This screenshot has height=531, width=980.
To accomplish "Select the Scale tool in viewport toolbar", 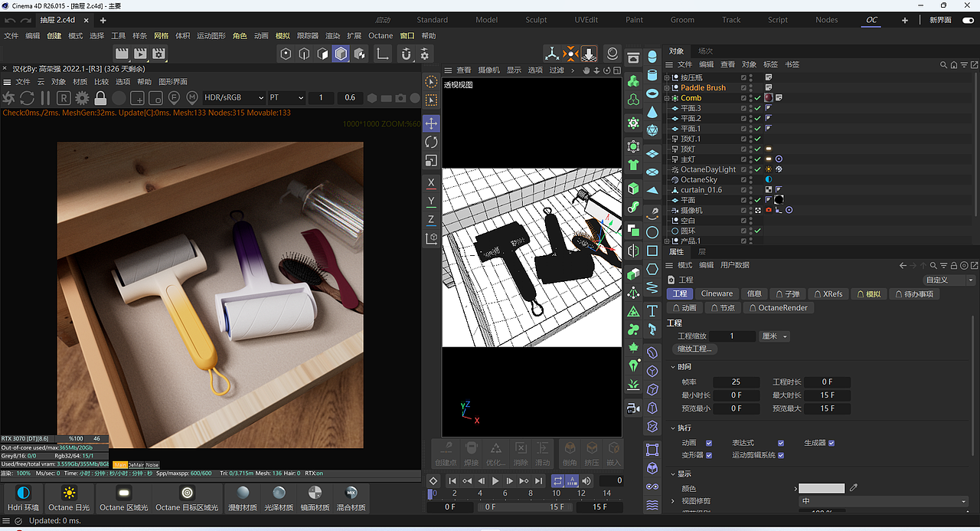I will 431,160.
